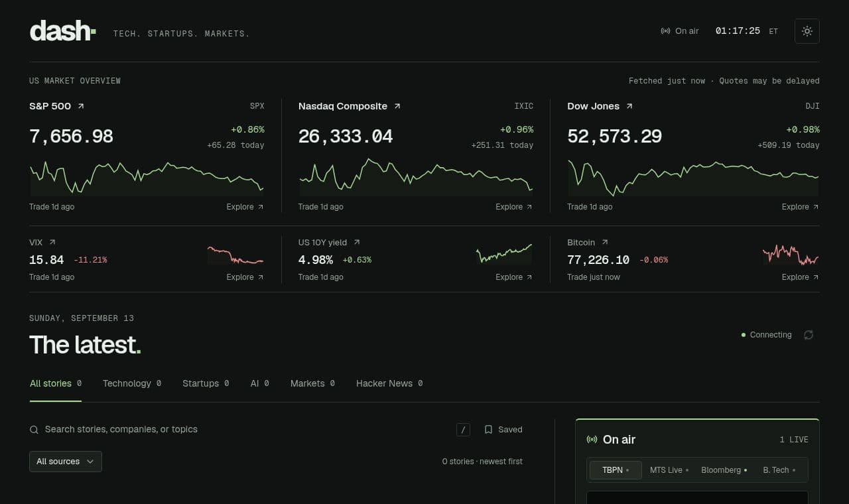Explore the Dow Jones chart
Screen dimensions: 849x504
(x=801, y=207)
